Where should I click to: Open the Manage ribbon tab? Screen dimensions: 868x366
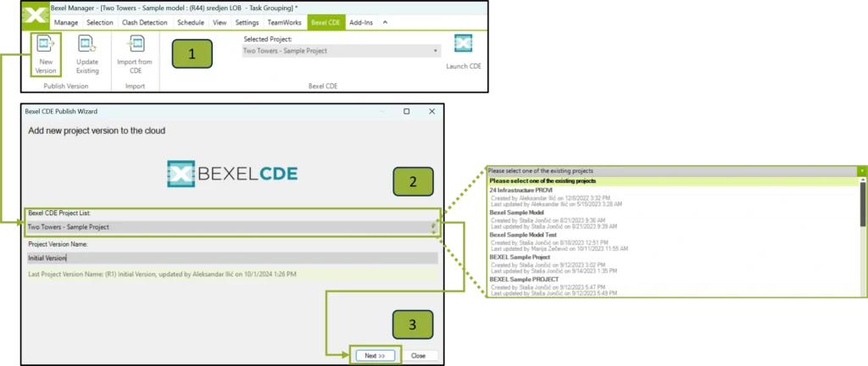click(x=66, y=23)
